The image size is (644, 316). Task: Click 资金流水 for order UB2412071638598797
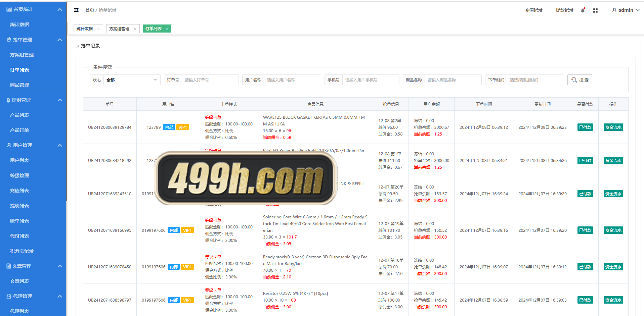pyautogui.click(x=613, y=300)
